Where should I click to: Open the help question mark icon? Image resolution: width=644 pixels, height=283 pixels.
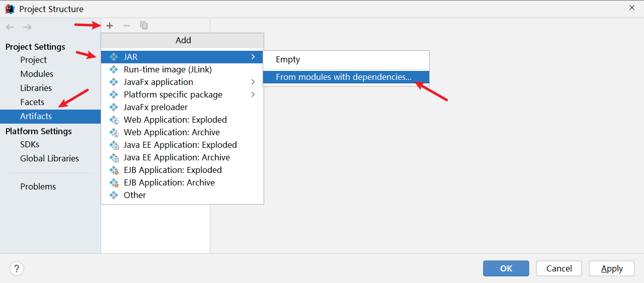pyautogui.click(x=17, y=268)
